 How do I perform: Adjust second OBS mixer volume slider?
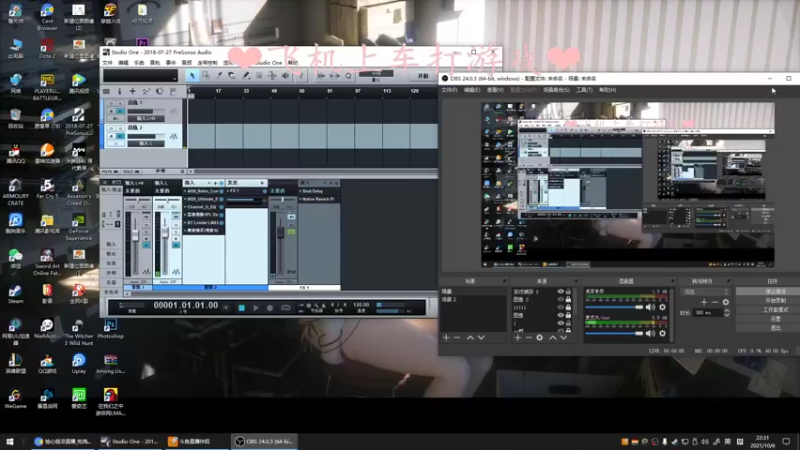pos(614,333)
